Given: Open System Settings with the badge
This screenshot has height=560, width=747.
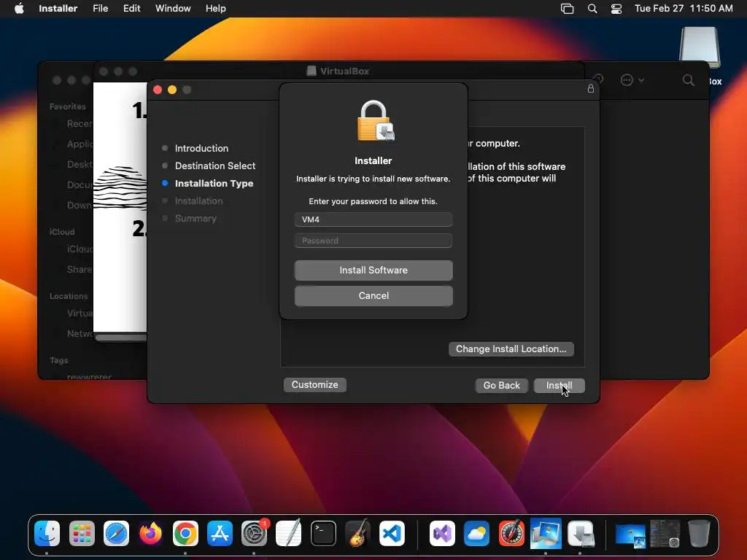Looking at the screenshot, I should (x=255, y=533).
